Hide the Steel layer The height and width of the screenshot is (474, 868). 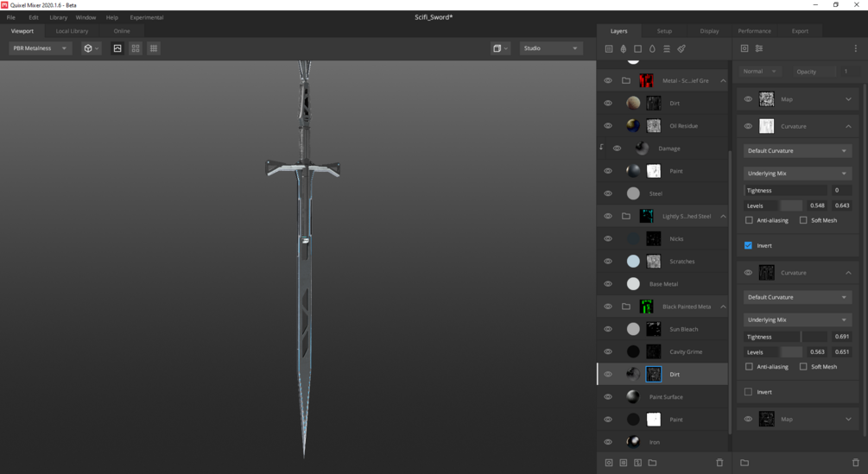tap(608, 193)
